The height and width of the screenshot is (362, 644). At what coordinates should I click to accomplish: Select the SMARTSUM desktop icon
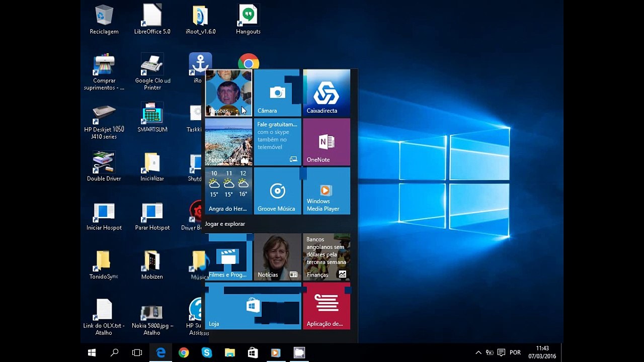click(x=152, y=118)
